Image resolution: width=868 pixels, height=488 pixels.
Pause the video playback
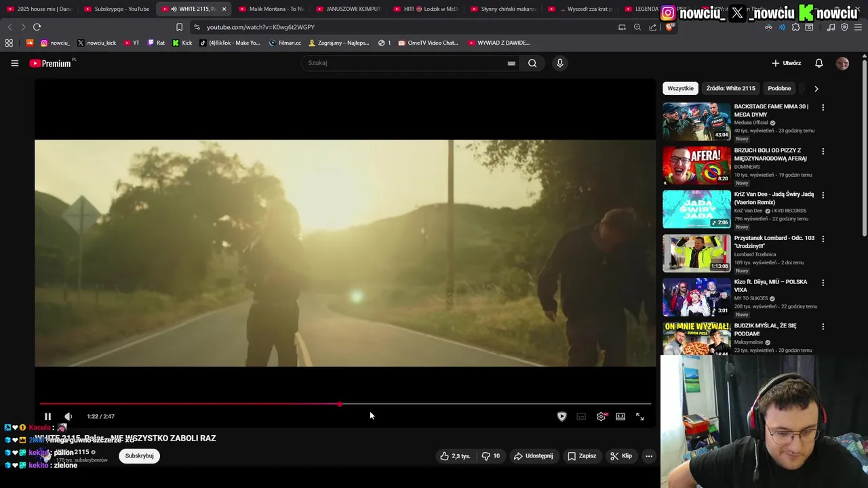click(47, 416)
